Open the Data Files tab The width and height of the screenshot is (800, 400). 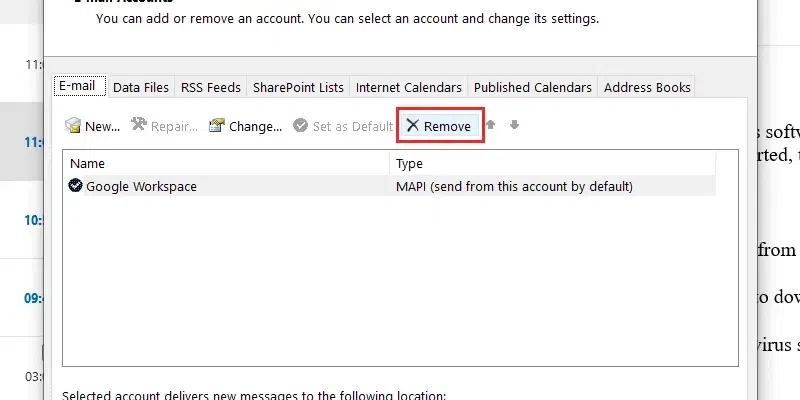[x=141, y=87]
